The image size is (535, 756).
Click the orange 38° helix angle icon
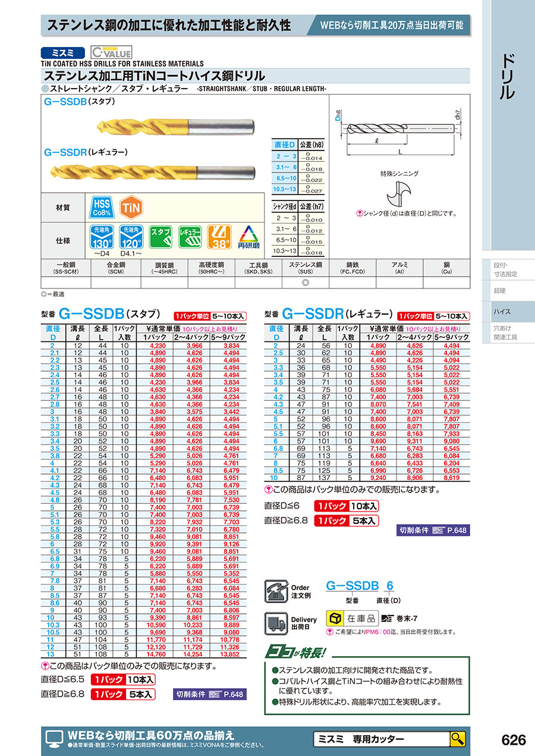point(219,237)
